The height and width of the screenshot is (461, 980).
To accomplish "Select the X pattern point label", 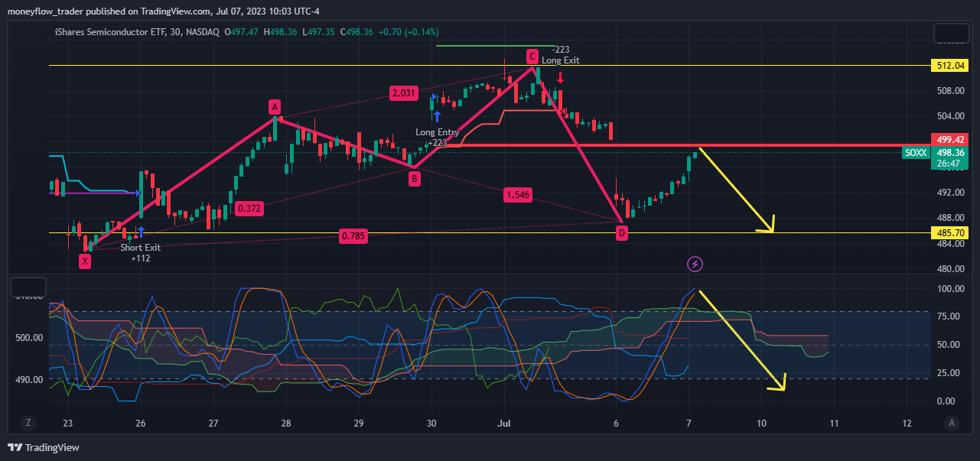I will tap(85, 261).
